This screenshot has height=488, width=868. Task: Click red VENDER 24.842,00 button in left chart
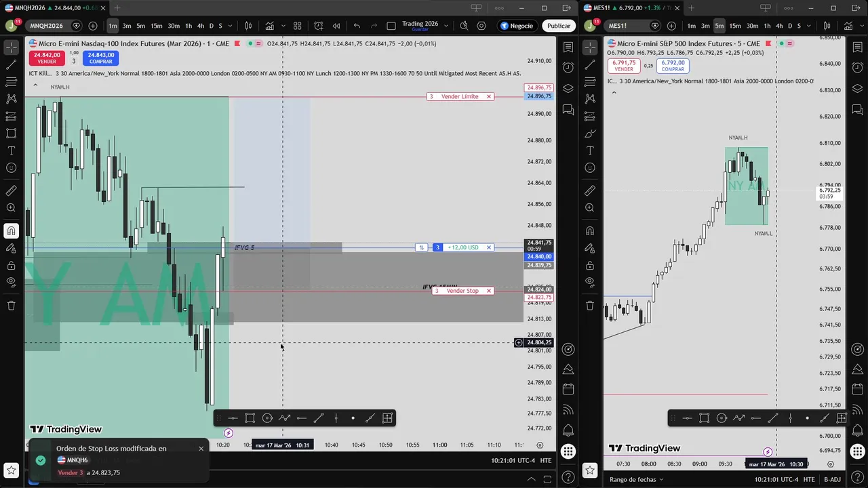tap(47, 58)
